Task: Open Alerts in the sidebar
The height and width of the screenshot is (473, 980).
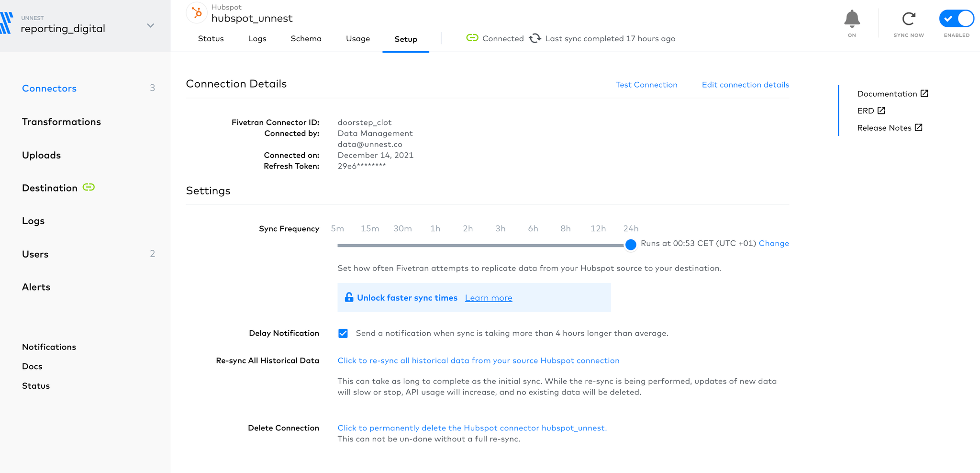Action: coord(36,287)
